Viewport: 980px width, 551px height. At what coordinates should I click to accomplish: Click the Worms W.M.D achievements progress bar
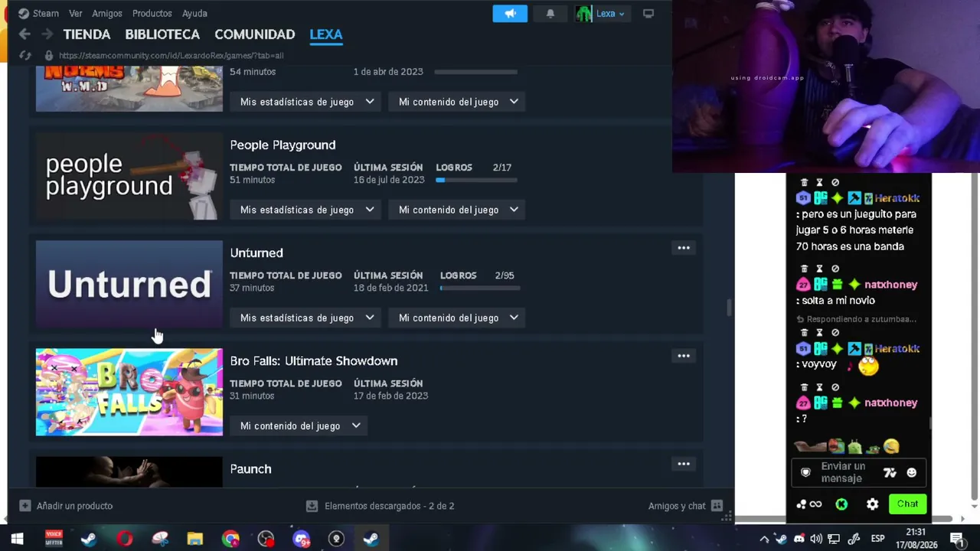pyautogui.click(x=476, y=72)
